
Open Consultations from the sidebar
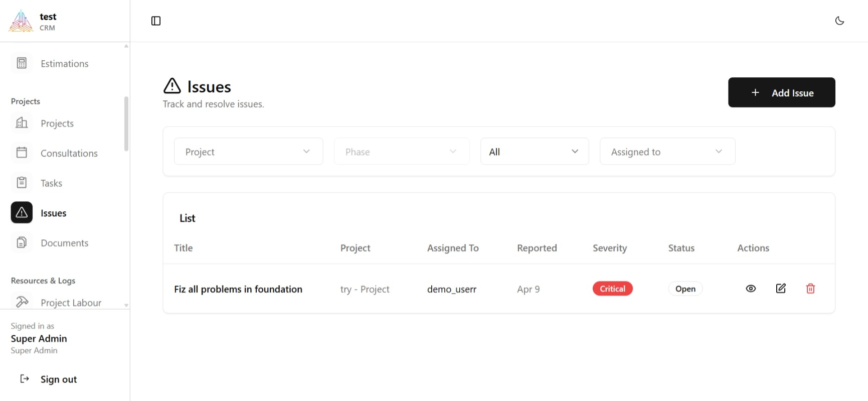click(69, 153)
